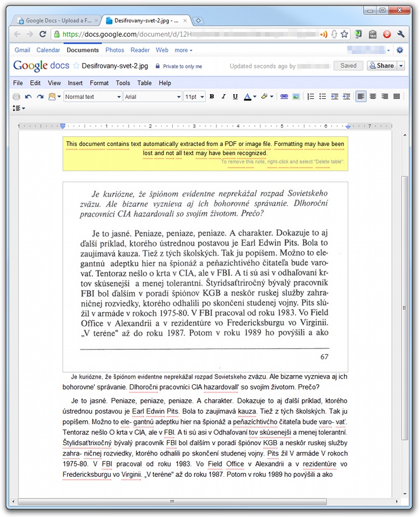Viewport: 420px width, 517px height.
Task: Click the Share button
Action: (382, 66)
